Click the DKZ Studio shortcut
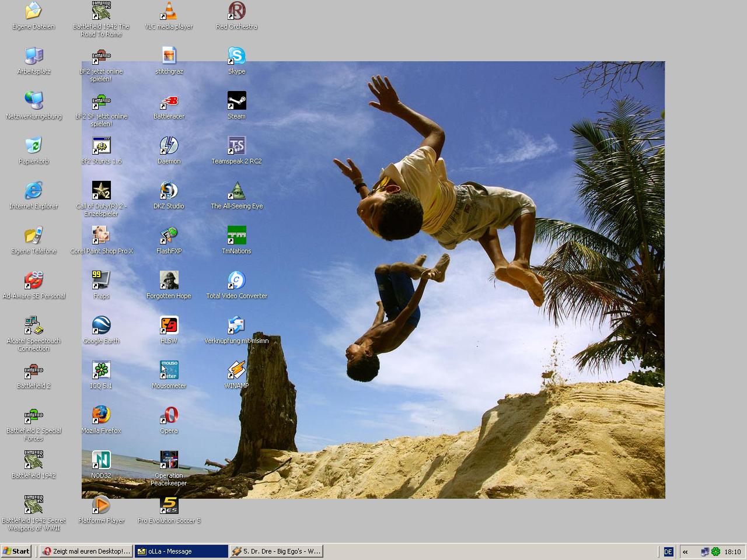The height and width of the screenshot is (560, 747). coord(169,190)
